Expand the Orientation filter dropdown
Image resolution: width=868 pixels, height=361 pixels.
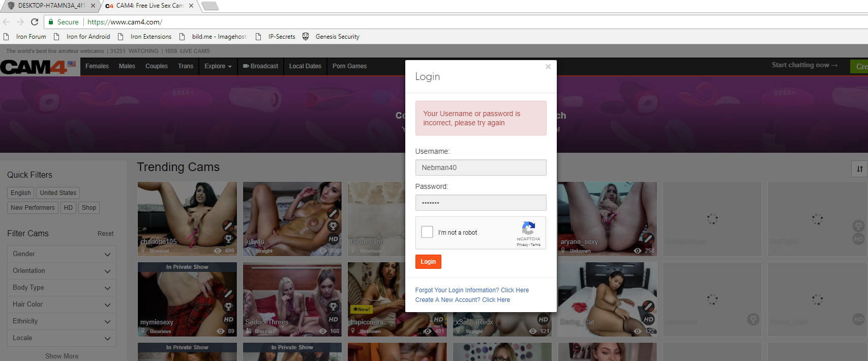tap(62, 271)
